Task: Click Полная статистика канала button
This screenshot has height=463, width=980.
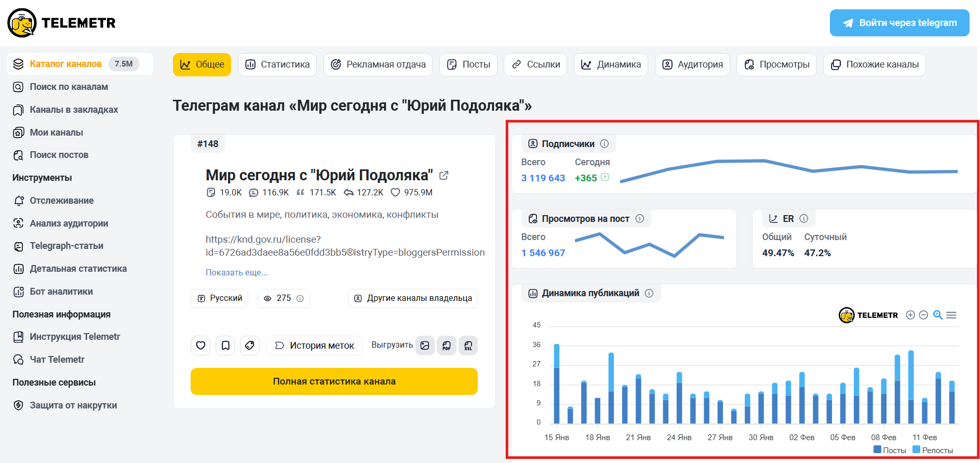Action: (x=334, y=381)
